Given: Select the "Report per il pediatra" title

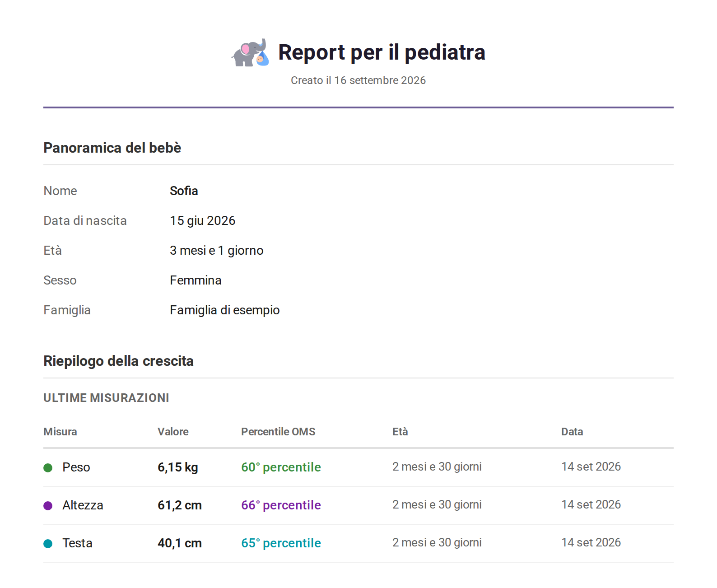Looking at the screenshot, I should (x=382, y=52).
